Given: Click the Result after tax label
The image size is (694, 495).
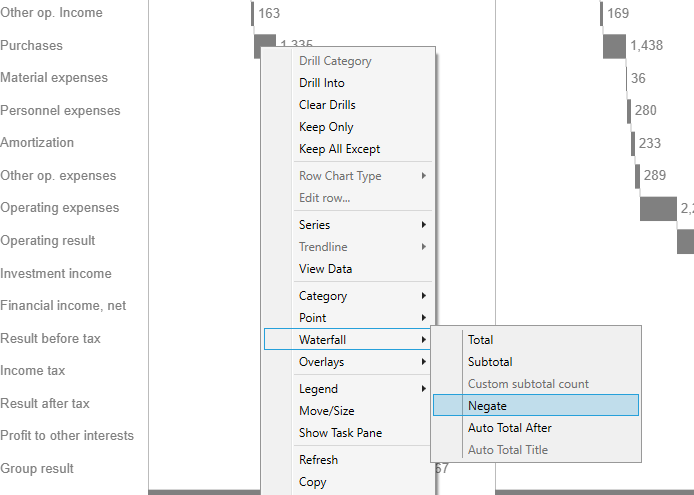Looking at the screenshot, I should click(x=45, y=403).
